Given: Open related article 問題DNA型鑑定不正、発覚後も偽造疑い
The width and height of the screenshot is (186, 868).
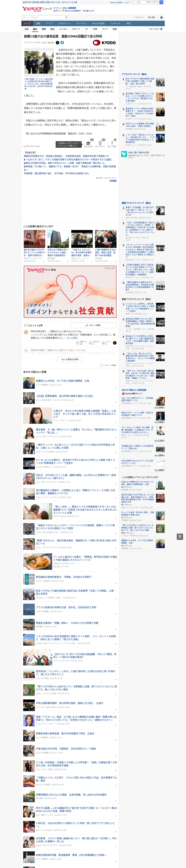Looking at the screenshot, I should point(66,156).
